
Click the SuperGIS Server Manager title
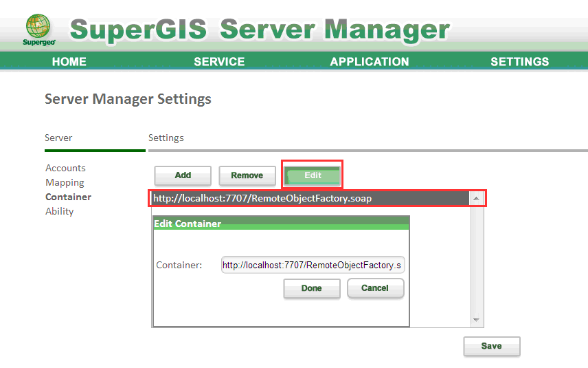coord(260,30)
